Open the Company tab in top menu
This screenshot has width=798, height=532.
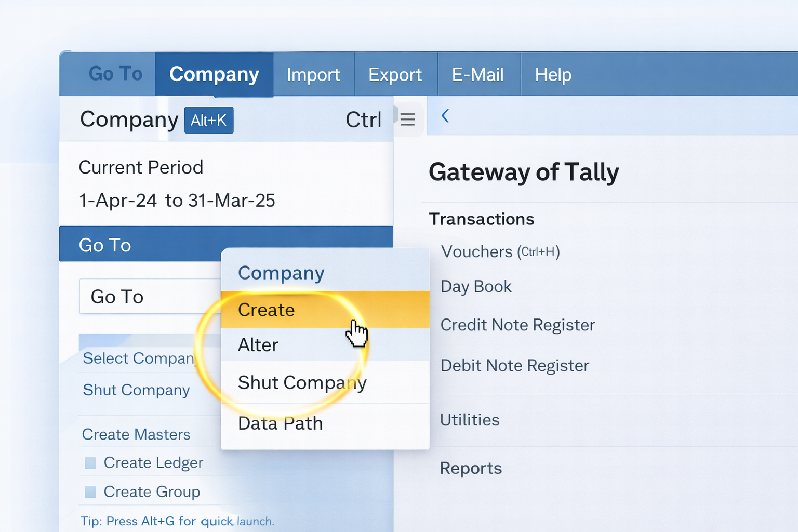214,74
